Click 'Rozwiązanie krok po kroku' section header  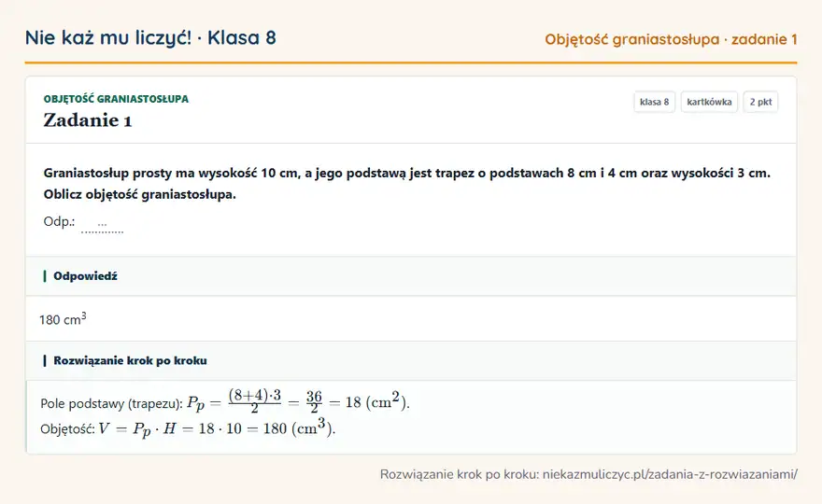(130, 360)
